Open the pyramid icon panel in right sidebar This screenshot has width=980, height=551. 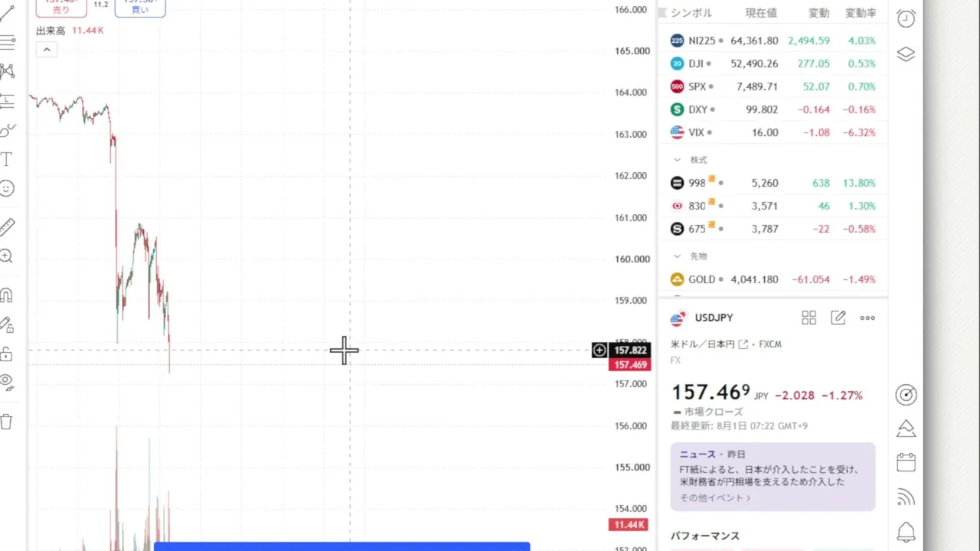pos(906,428)
